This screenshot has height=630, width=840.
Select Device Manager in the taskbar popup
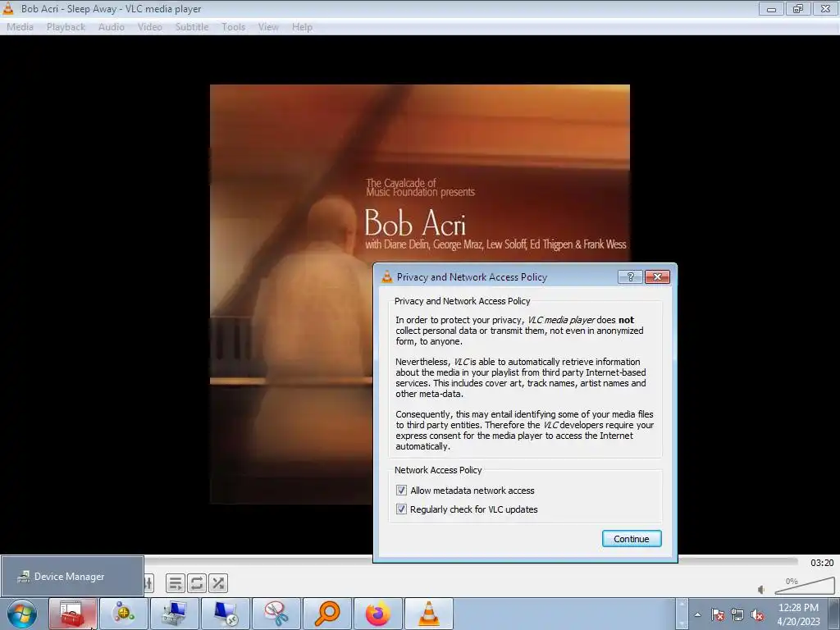[72, 577]
